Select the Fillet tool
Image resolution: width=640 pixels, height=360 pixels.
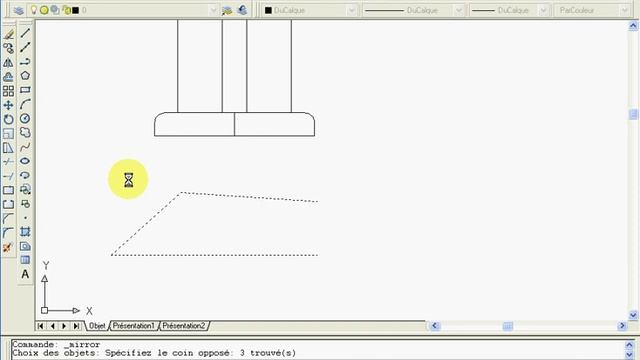coord(8,233)
